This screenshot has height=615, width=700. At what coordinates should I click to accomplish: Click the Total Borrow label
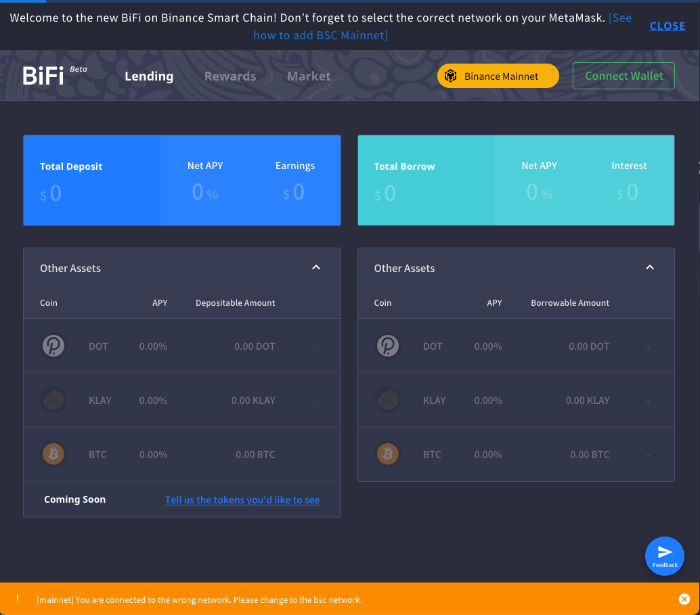pyautogui.click(x=404, y=166)
